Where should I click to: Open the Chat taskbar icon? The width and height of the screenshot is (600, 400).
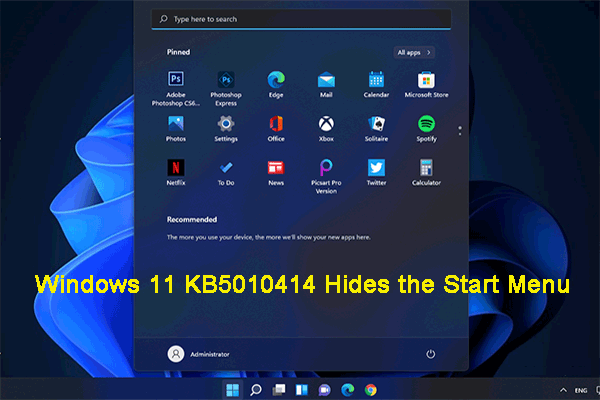point(324,390)
